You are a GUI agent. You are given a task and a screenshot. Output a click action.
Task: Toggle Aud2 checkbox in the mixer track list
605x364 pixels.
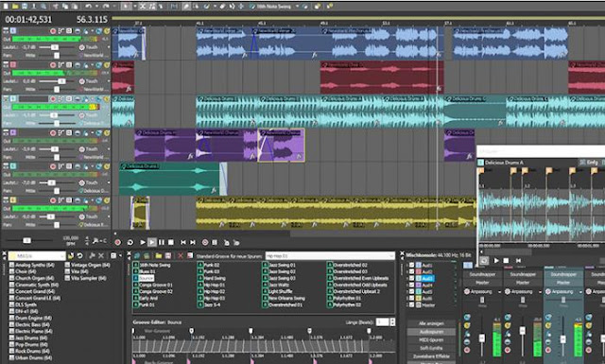(412, 271)
